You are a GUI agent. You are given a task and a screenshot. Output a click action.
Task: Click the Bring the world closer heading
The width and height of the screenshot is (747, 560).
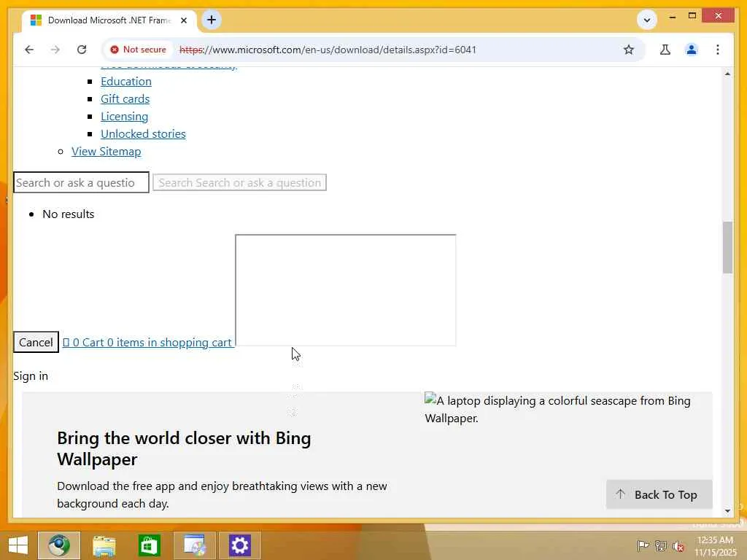pyautogui.click(x=184, y=448)
